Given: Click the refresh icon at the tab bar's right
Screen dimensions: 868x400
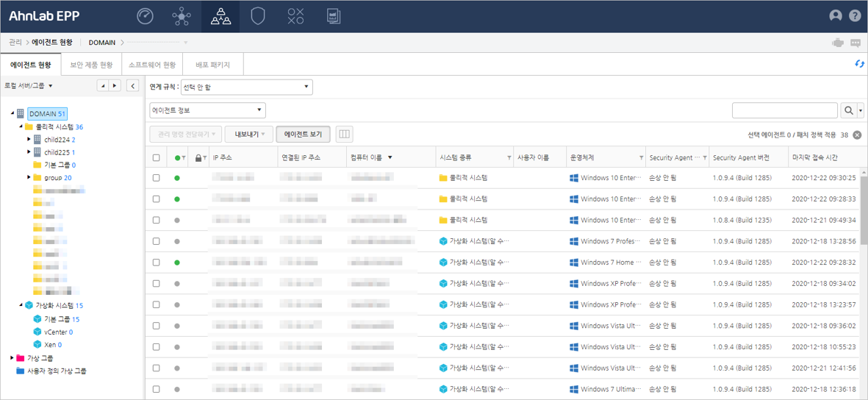Looking at the screenshot, I should [858, 65].
